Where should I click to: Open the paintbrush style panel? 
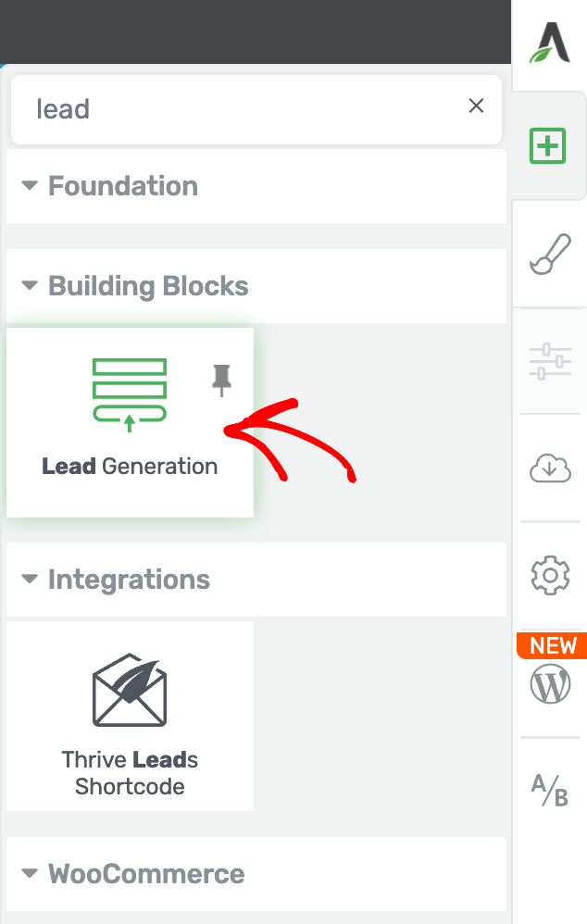[551, 254]
